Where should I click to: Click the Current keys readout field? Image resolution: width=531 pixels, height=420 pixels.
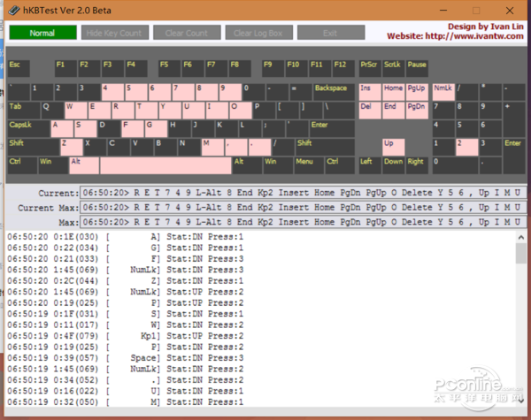tap(303, 193)
